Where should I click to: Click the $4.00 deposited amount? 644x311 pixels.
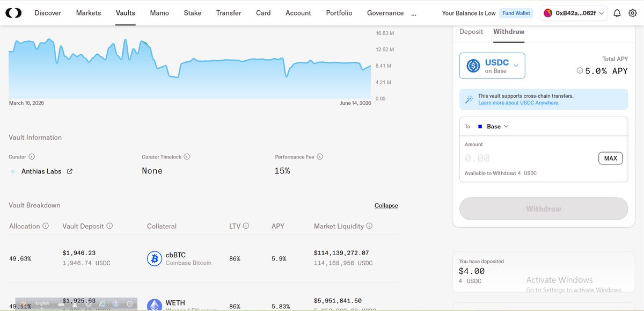(472, 272)
